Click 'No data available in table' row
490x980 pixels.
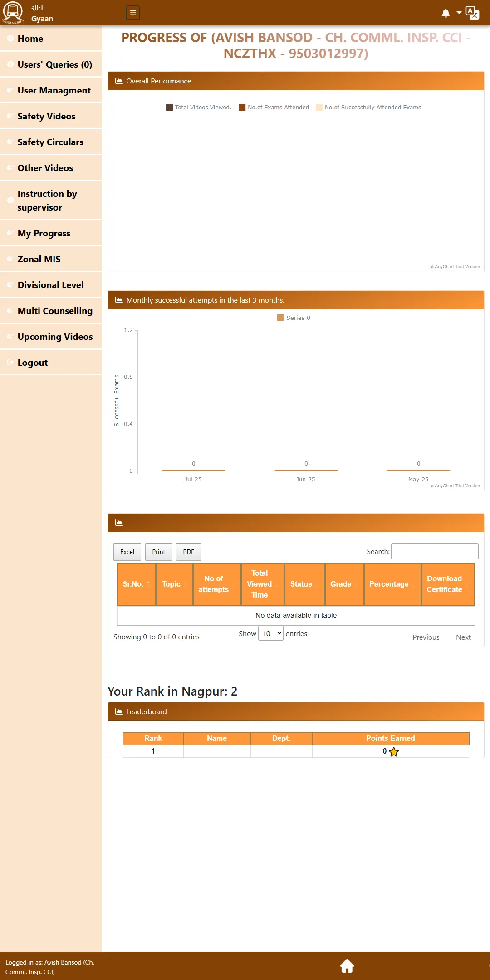pos(296,615)
